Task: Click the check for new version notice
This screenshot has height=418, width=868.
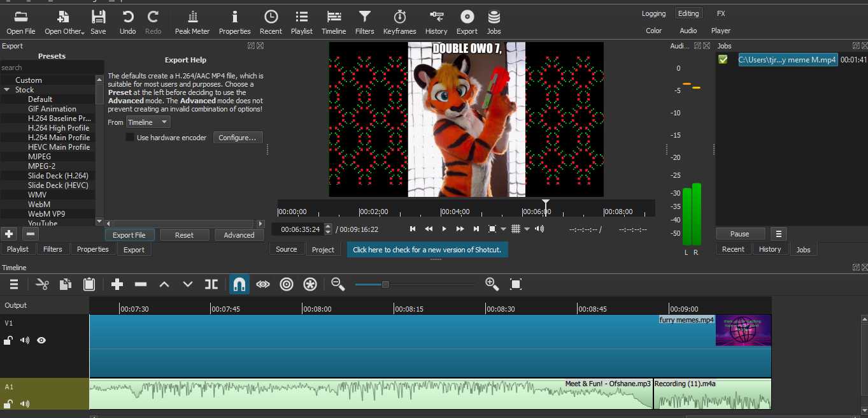Action: (427, 250)
